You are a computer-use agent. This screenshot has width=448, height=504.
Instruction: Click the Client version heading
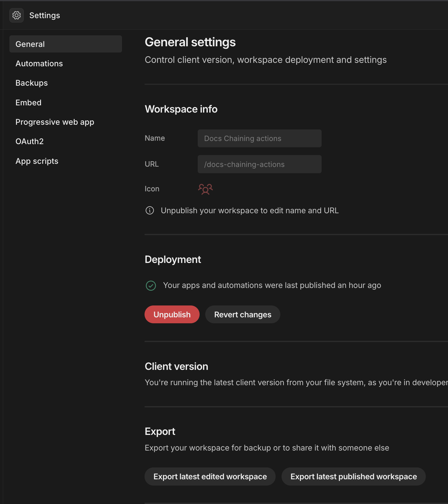(x=176, y=366)
